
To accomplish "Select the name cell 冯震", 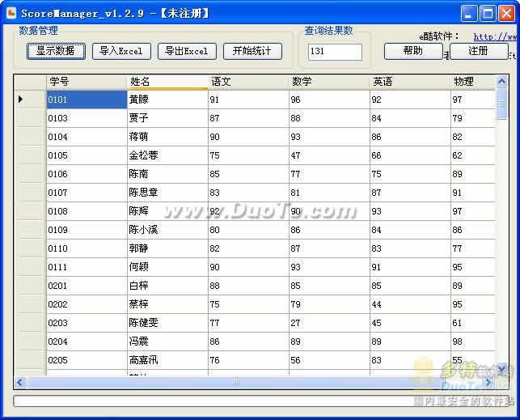I will (167, 341).
